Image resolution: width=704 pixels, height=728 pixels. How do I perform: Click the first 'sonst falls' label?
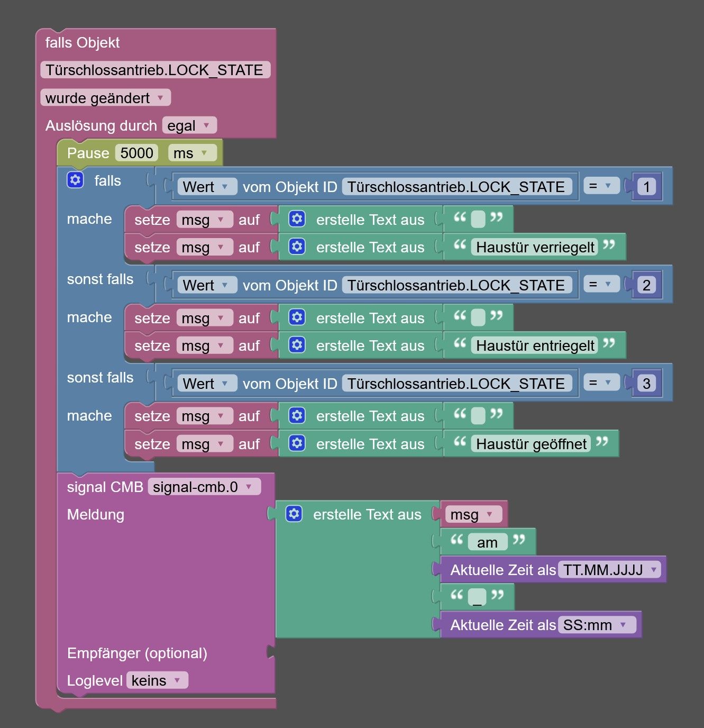(100, 279)
